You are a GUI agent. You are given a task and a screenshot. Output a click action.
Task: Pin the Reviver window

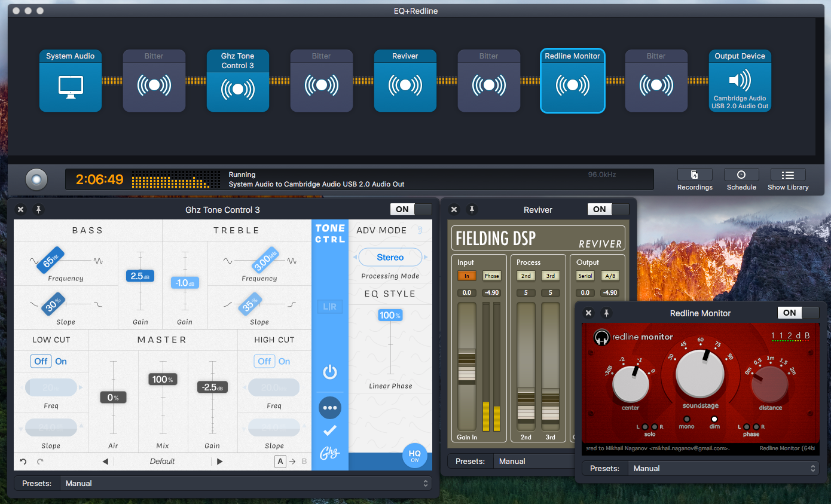coord(472,210)
